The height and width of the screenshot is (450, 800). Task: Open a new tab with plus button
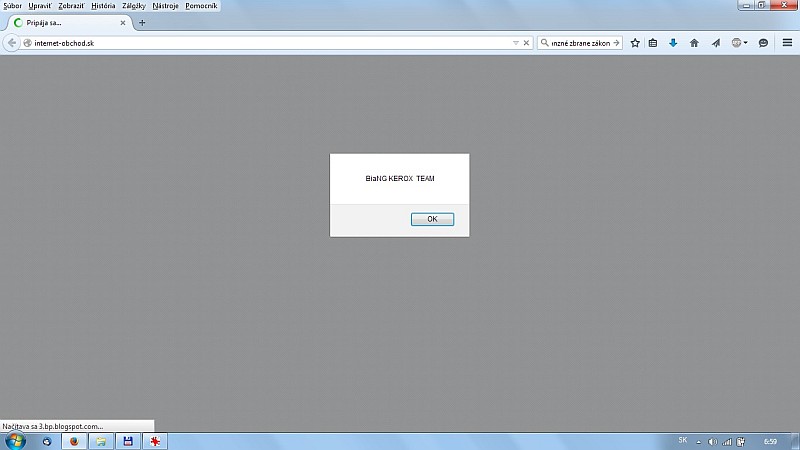click(x=142, y=23)
